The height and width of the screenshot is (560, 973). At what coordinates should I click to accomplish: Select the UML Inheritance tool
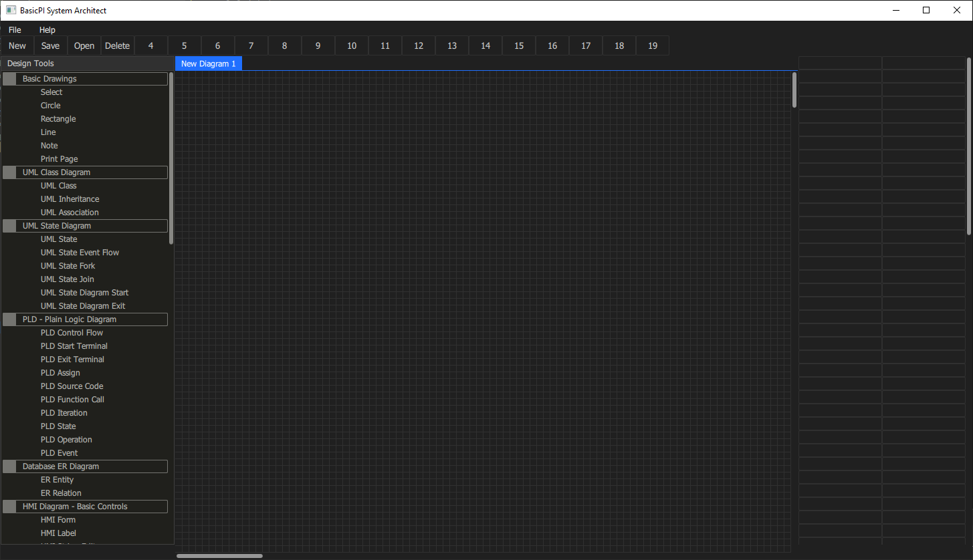(x=70, y=199)
